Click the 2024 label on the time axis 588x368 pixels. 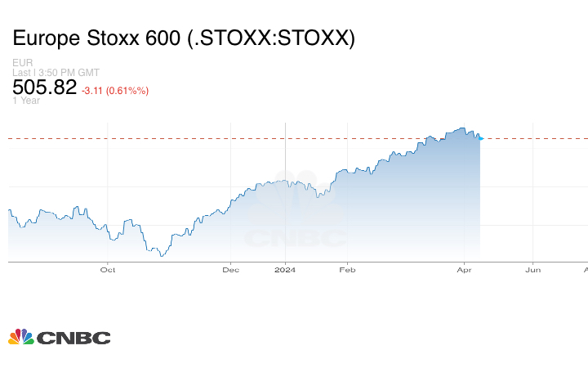[x=285, y=269]
